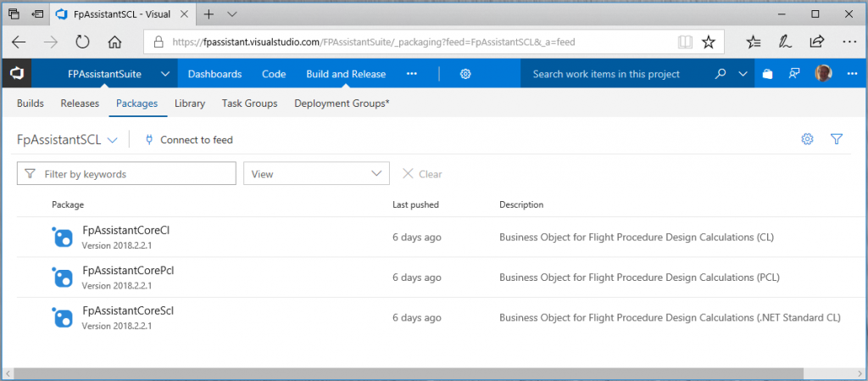868x381 pixels.
Task: Open the project settings gear in the top bar
Action: tap(465, 74)
